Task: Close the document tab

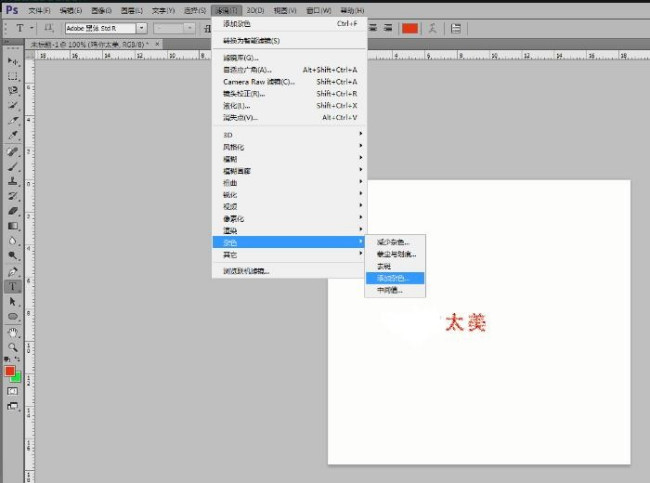Action: [x=148, y=45]
